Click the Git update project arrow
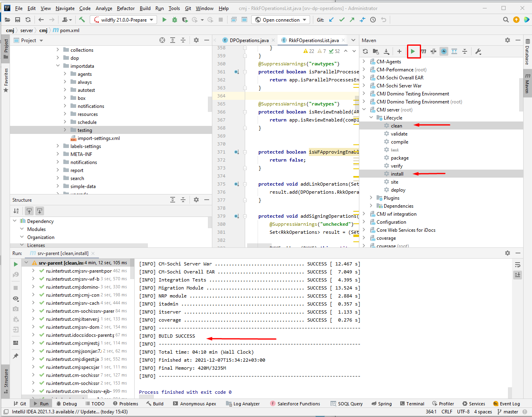Viewport: 532px width, 417px height. pyautogui.click(x=331, y=20)
